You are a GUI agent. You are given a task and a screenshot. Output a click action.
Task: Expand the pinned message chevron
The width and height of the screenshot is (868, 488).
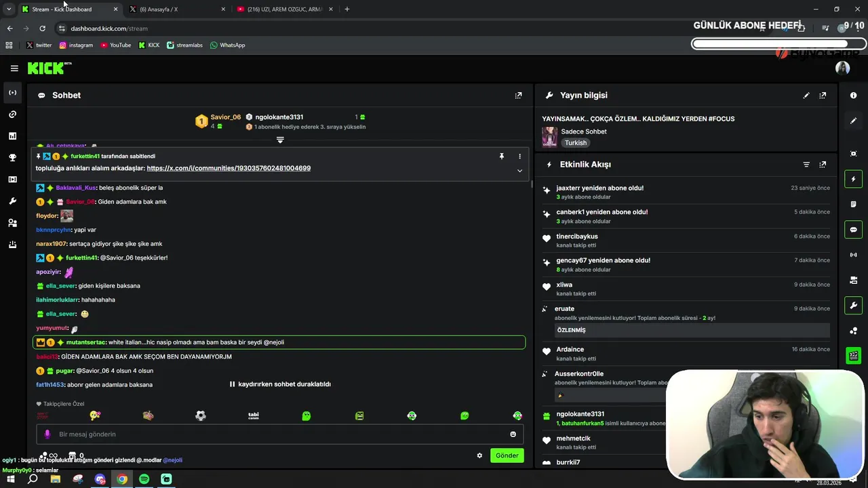click(x=520, y=171)
